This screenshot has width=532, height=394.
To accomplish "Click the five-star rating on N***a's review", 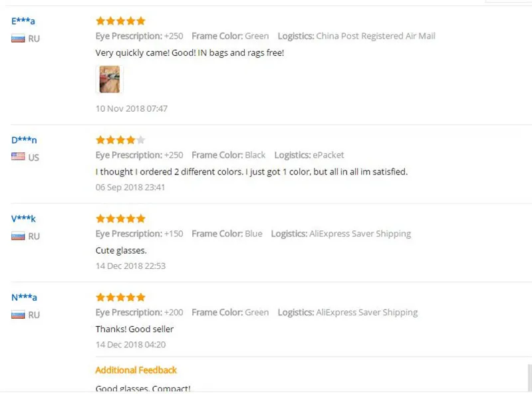I will [120, 297].
